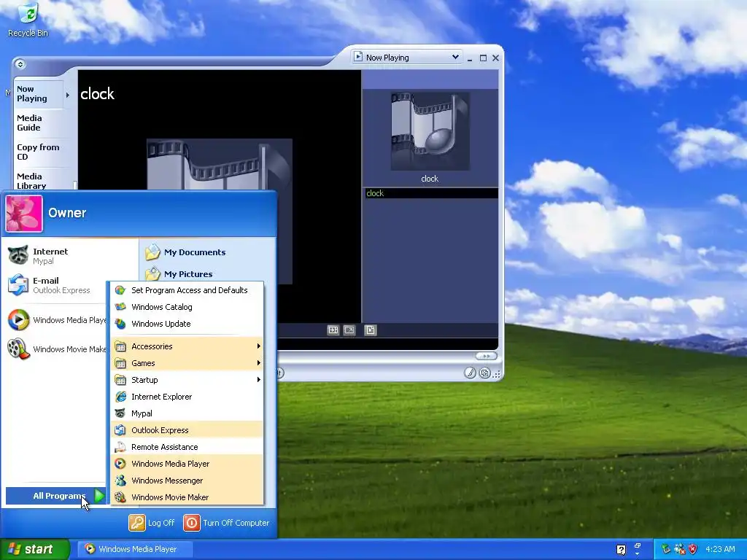Launch Windows Movie Maker from pinned list

tap(57, 349)
